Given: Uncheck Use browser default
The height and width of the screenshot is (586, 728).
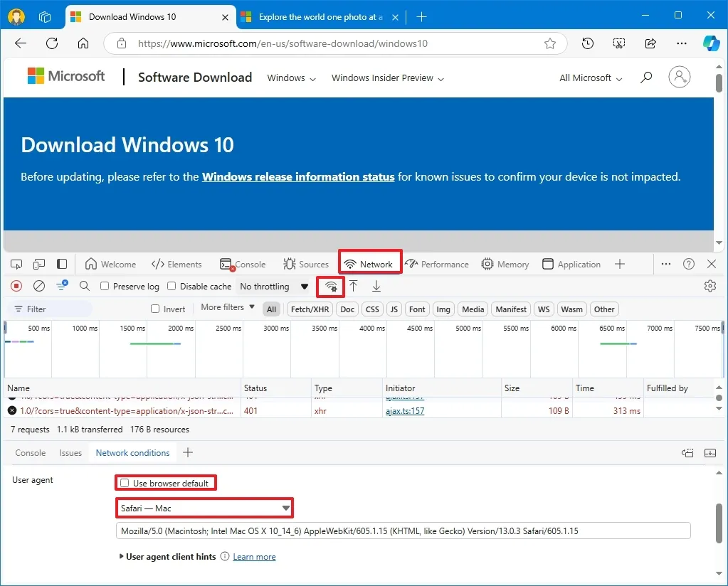Looking at the screenshot, I should coord(125,482).
